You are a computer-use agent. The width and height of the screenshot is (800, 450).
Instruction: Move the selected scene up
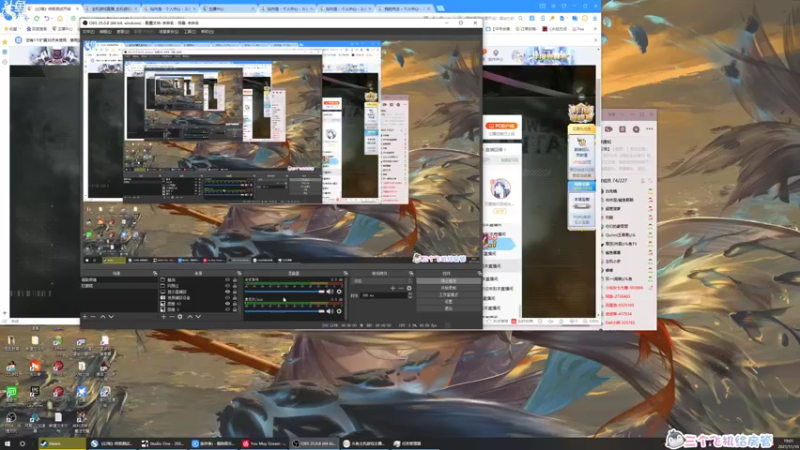pyautogui.click(x=103, y=317)
